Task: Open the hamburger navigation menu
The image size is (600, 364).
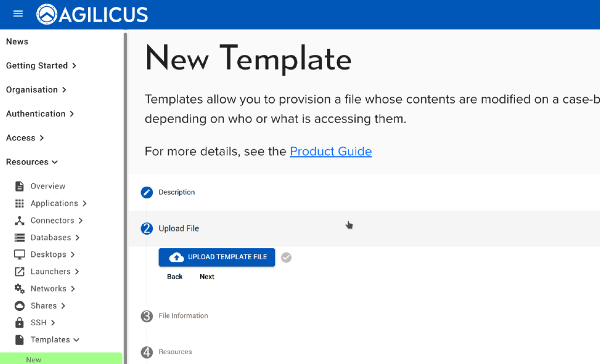Action: coord(18,14)
